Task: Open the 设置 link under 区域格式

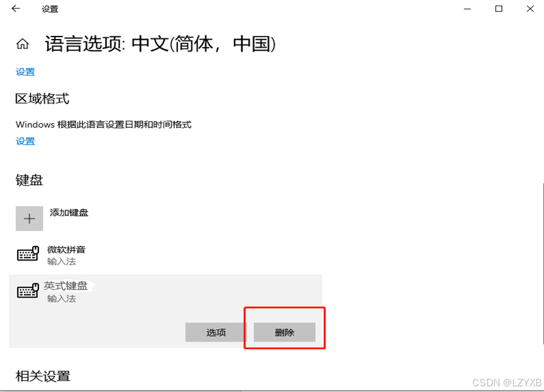Action: (x=25, y=142)
